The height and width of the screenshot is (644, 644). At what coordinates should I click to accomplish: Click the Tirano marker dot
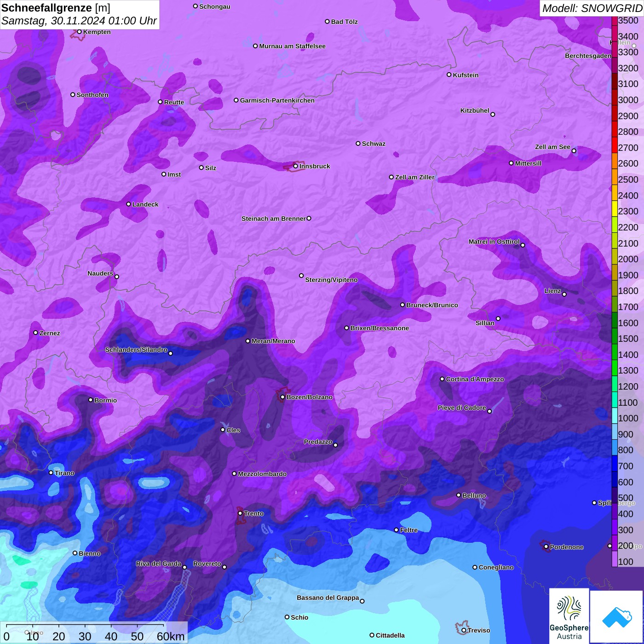point(51,472)
